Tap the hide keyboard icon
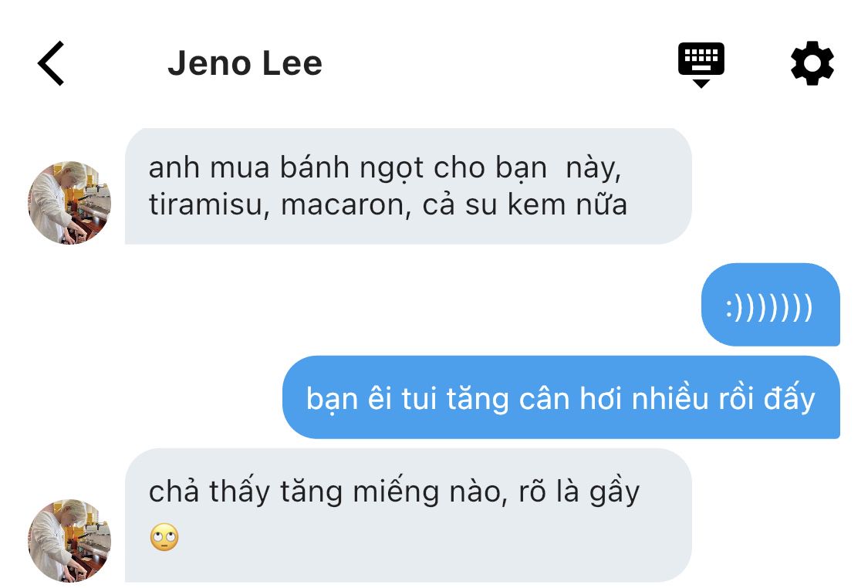Image resolution: width=868 pixels, height=588 pixels. [x=701, y=65]
